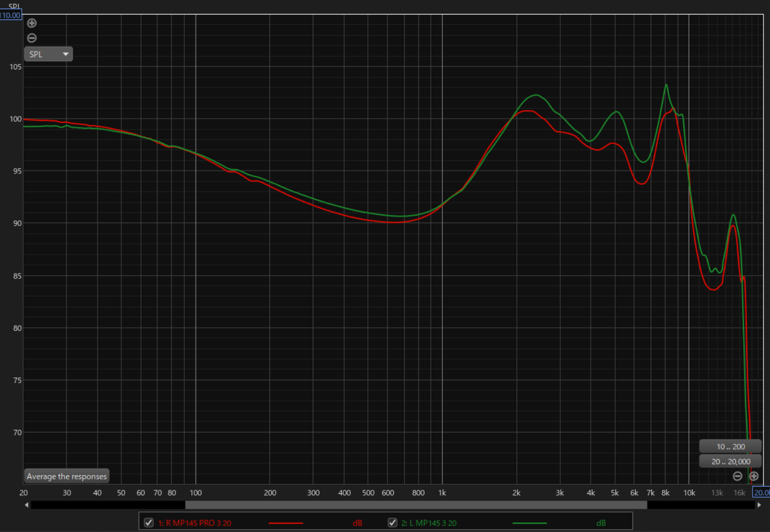Open the SPL axis type dropdown
Screen dimensions: 770x532
tap(49, 55)
